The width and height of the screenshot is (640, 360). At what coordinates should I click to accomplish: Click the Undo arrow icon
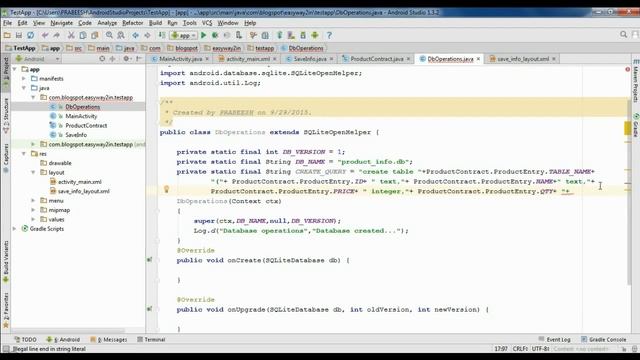tap(45, 36)
